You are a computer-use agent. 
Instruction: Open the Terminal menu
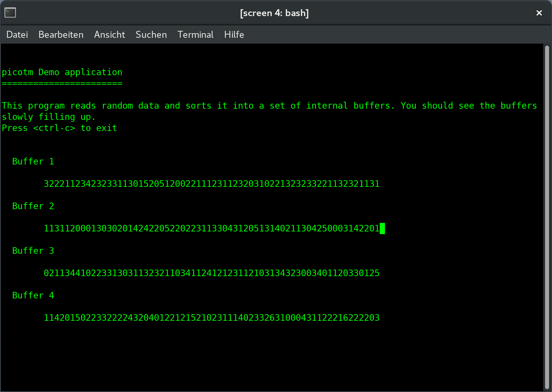[x=196, y=34]
